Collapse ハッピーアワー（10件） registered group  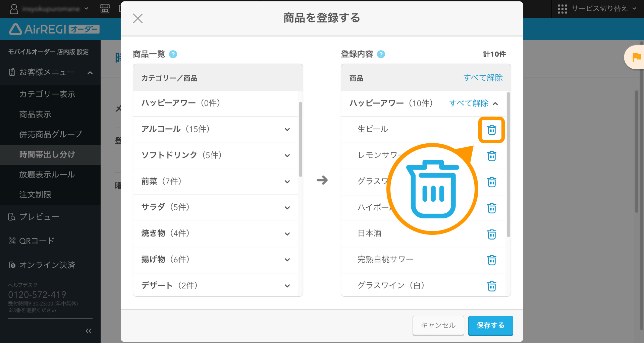495,104
